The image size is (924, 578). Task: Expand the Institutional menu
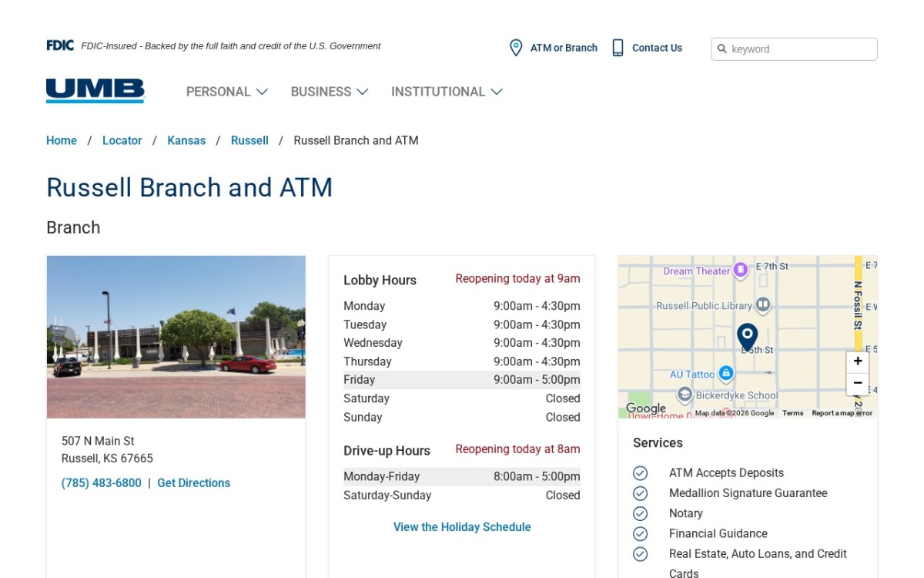pos(447,92)
